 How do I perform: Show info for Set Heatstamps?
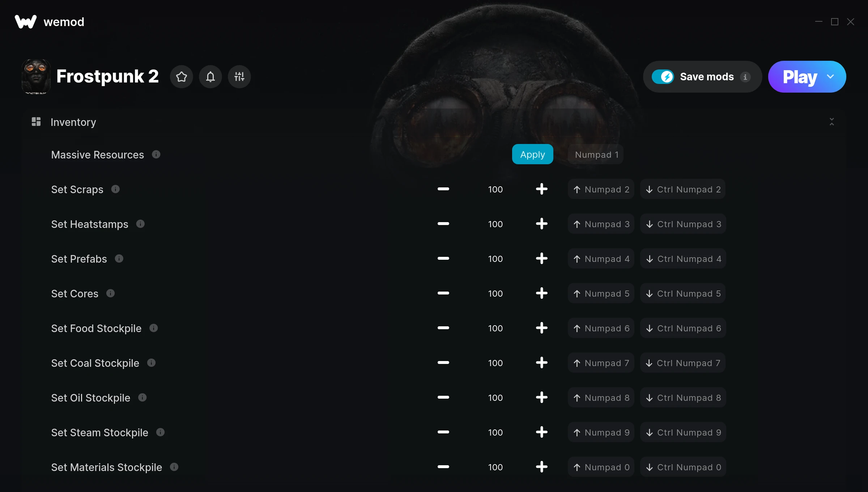click(x=140, y=224)
